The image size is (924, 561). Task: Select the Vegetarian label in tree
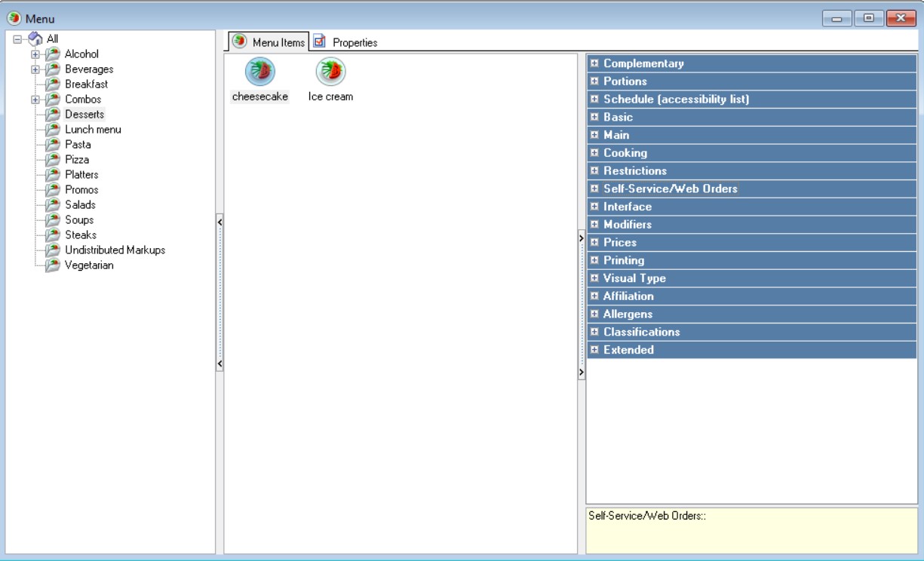tap(89, 265)
